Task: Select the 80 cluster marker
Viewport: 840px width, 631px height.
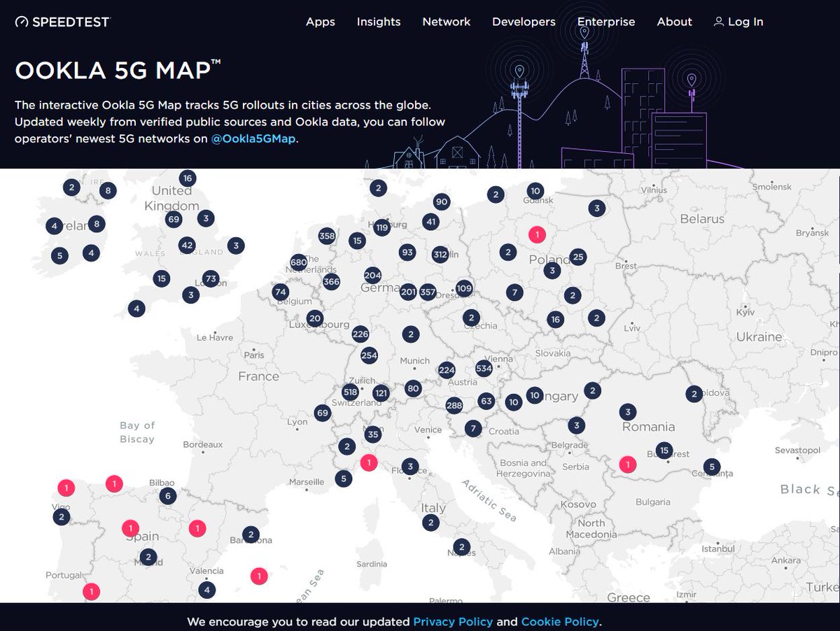Action: 413,388
